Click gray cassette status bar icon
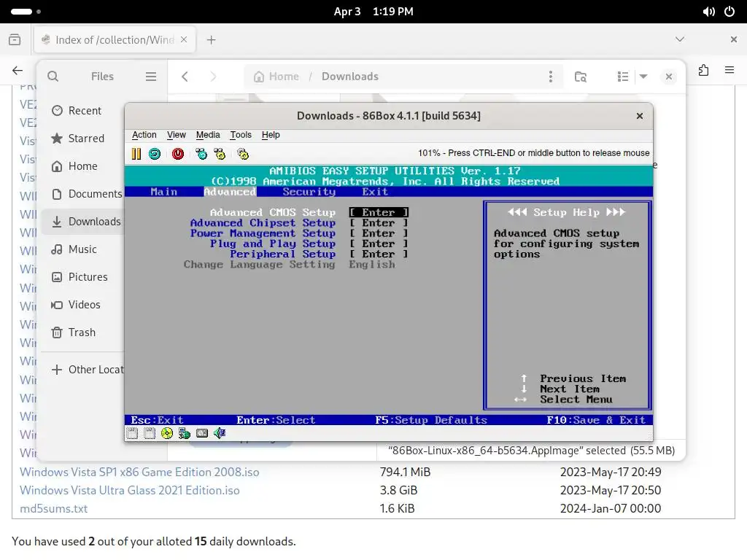 202,433
